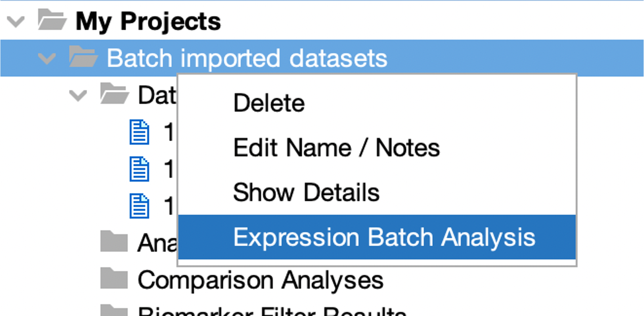Select Batch imported datasets tree label
This screenshot has width=644, height=316.
[x=247, y=58]
